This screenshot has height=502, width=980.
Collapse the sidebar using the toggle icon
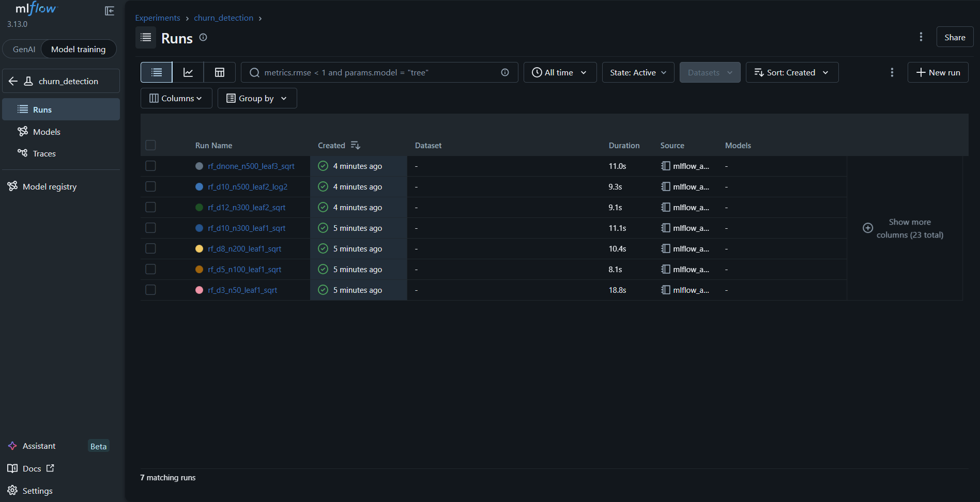[110, 11]
